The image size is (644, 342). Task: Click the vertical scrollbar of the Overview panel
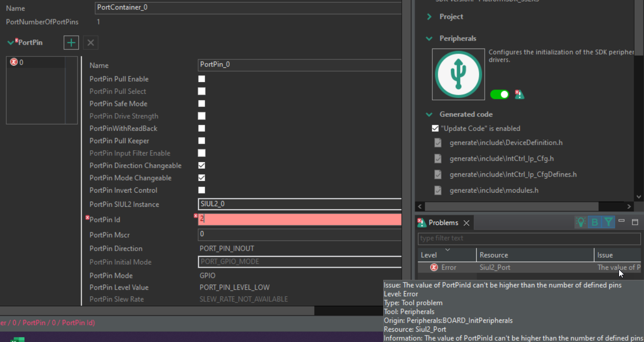[639, 28]
